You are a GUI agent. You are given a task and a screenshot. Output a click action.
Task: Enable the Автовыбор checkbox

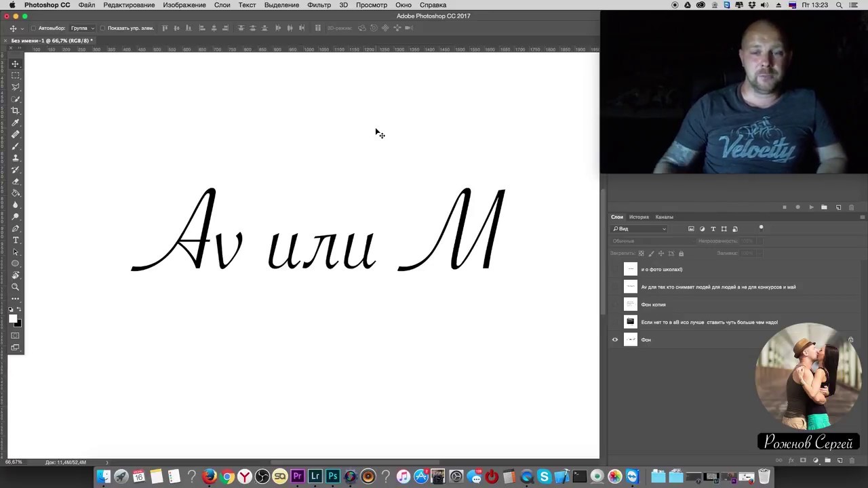click(33, 28)
